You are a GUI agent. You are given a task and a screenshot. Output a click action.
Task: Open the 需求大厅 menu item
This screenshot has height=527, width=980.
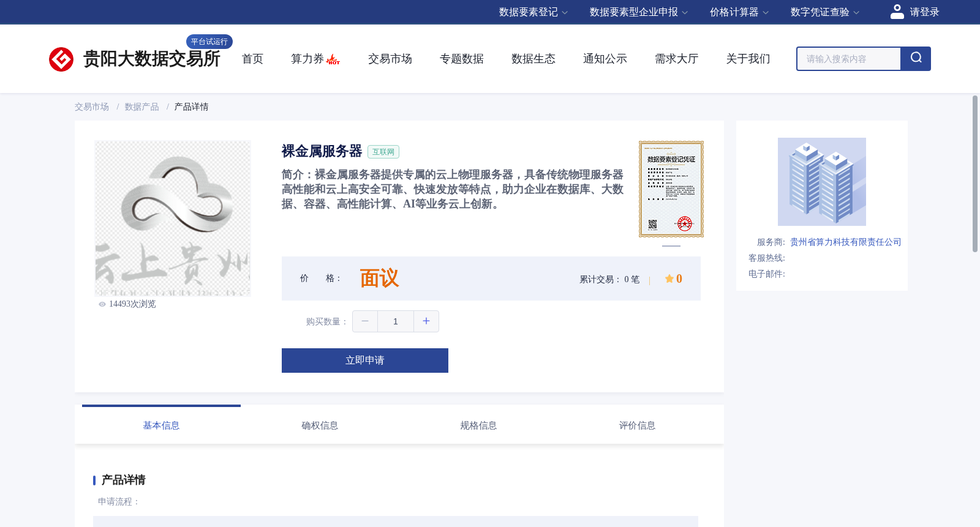tap(677, 59)
